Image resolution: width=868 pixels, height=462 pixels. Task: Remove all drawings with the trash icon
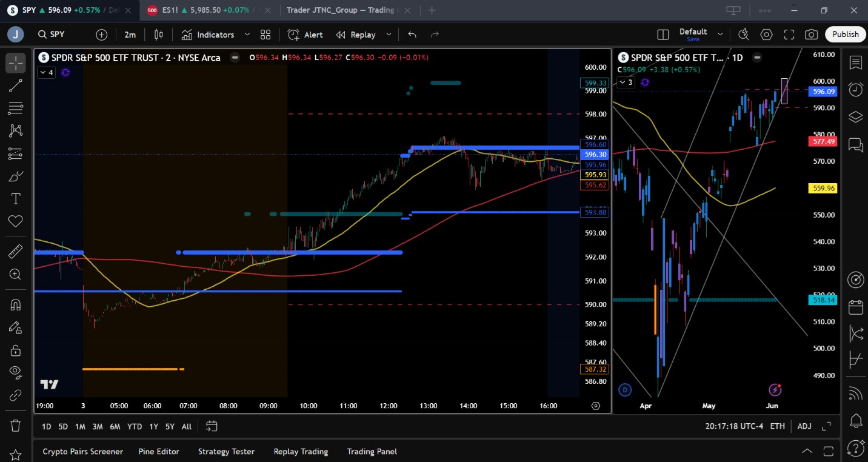pos(16,425)
